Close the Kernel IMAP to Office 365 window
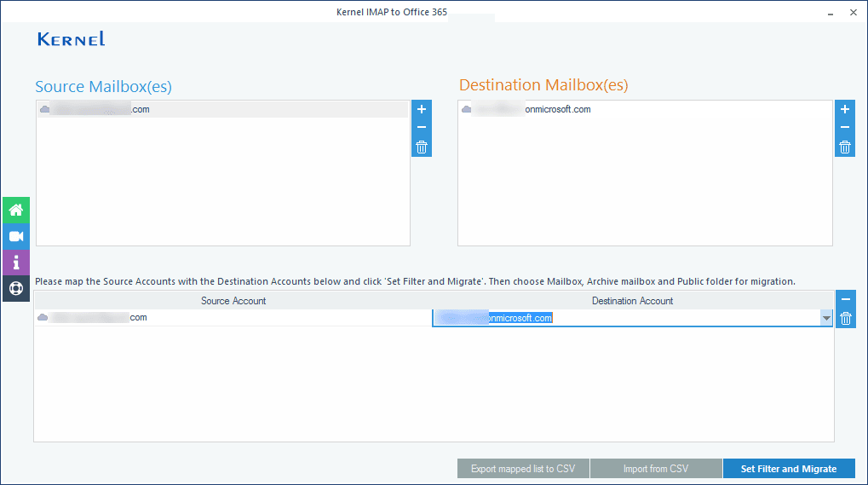The image size is (868, 485). point(853,12)
